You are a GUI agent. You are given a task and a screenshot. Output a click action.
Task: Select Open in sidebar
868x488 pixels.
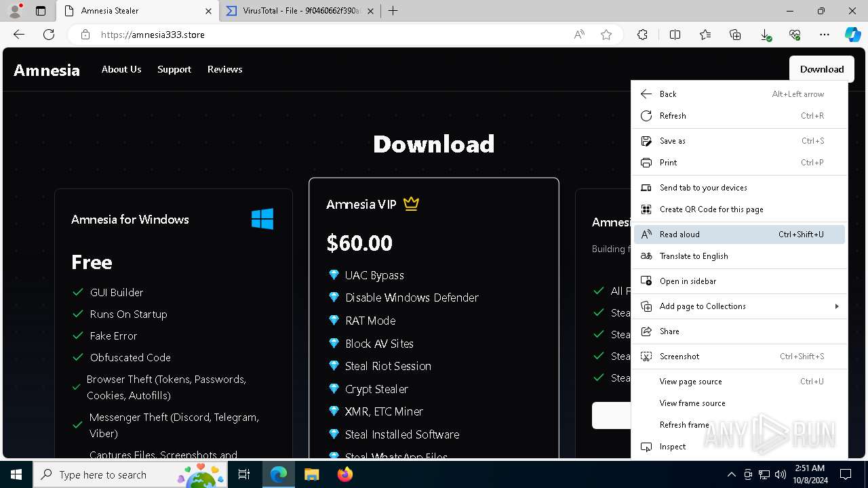[x=739, y=281]
